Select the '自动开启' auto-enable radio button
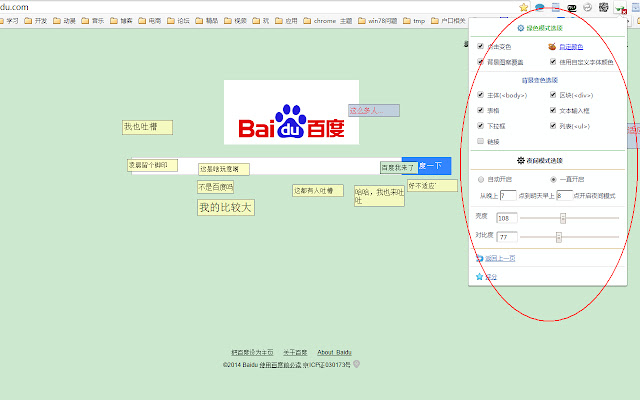640x400 pixels. point(481,179)
